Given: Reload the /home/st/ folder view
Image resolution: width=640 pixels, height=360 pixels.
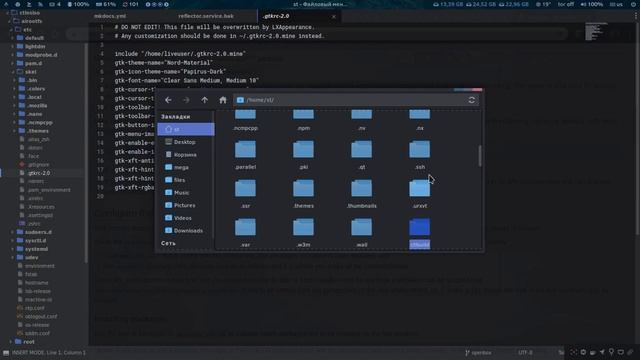Looking at the screenshot, I should (471, 100).
